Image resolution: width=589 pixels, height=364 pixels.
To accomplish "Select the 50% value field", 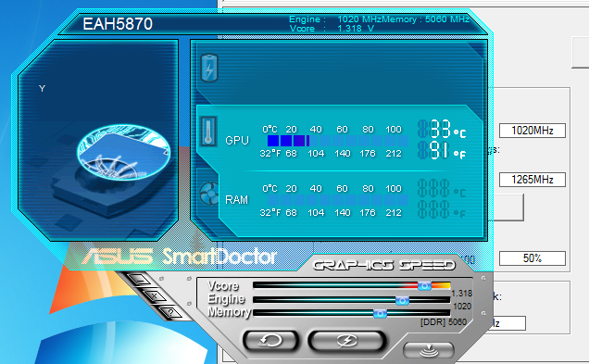I will click(533, 258).
